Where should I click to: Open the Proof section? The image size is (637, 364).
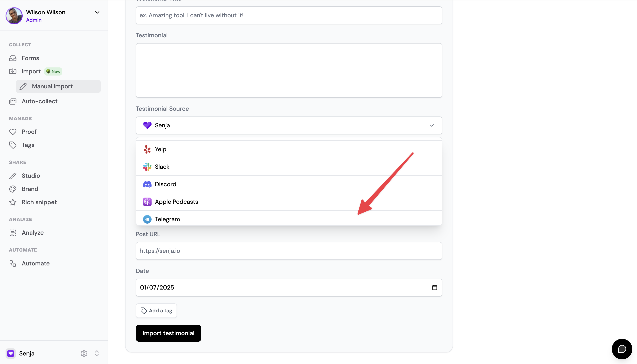29,132
